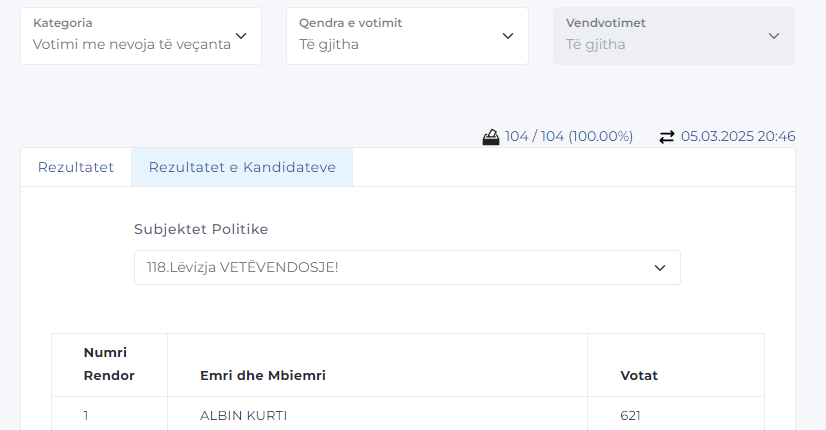This screenshot has height=430, width=826.
Task: Click the Kategoria dropdown chevron arrow
Action: click(x=241, y=36)
